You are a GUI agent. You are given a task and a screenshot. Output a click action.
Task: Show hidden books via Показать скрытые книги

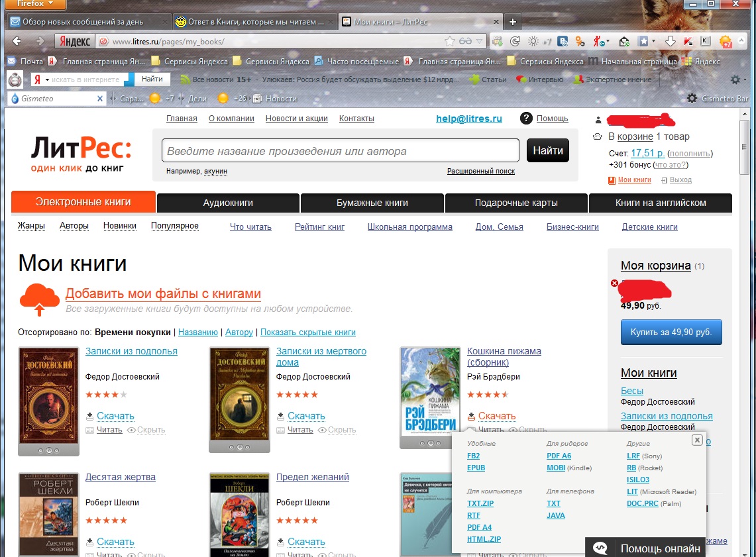coord(308,332)
